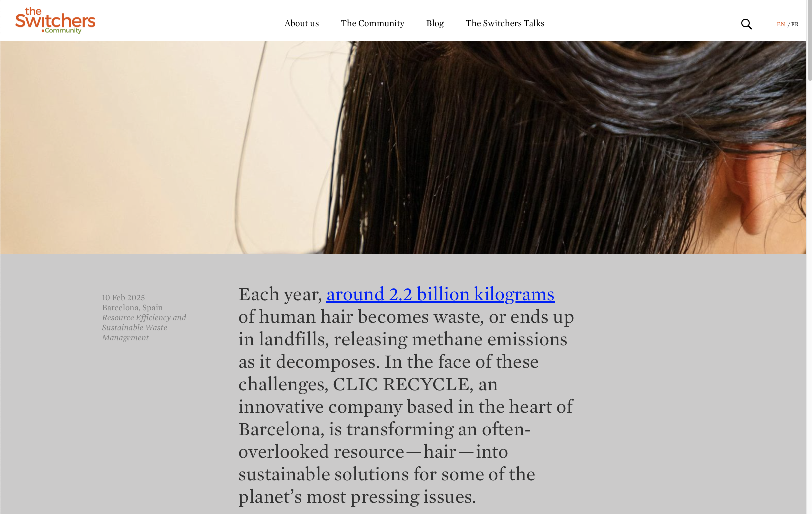Screen dimensions: 812x514
Task: Select the EN language option
Action: click(x=781, y=24)
